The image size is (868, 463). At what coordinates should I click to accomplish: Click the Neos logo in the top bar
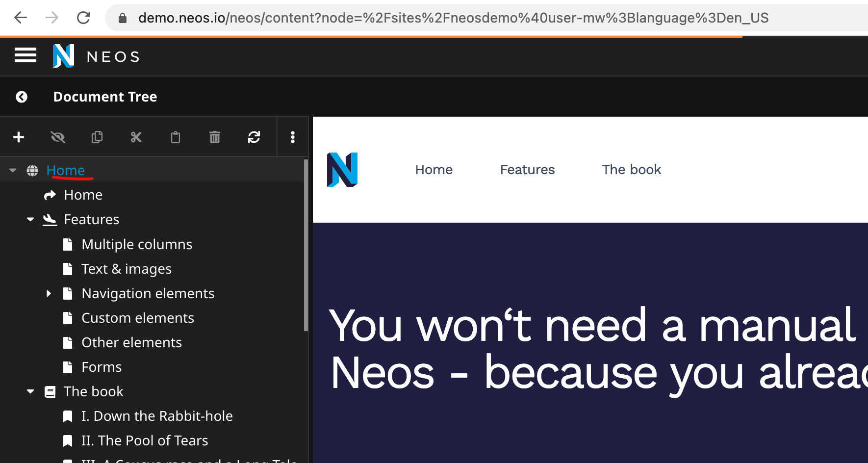(63, 55)
